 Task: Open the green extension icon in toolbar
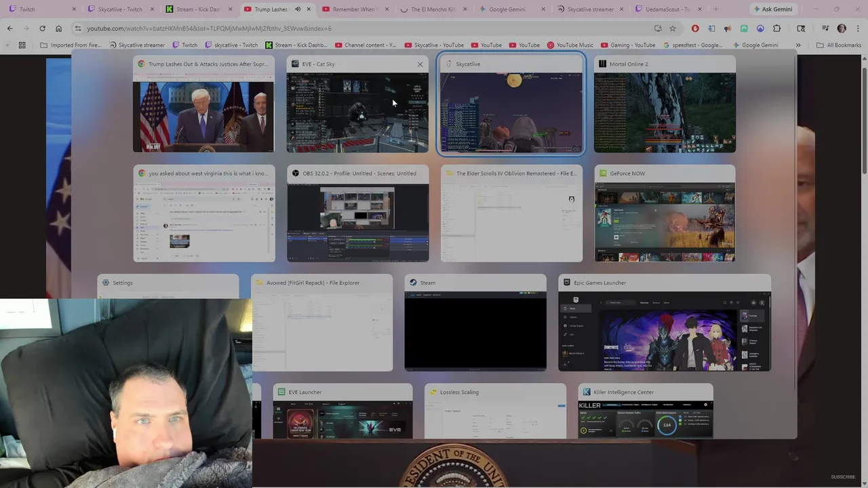point(744,28)
